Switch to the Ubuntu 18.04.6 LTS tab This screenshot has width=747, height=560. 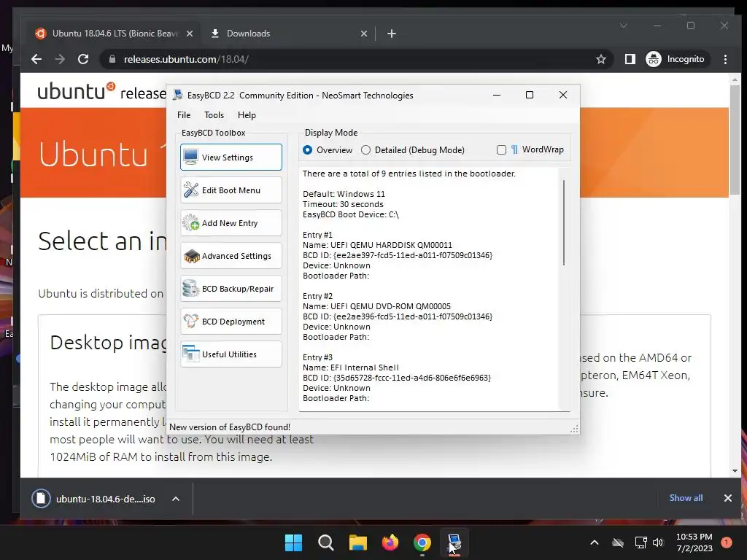point(115,34)
